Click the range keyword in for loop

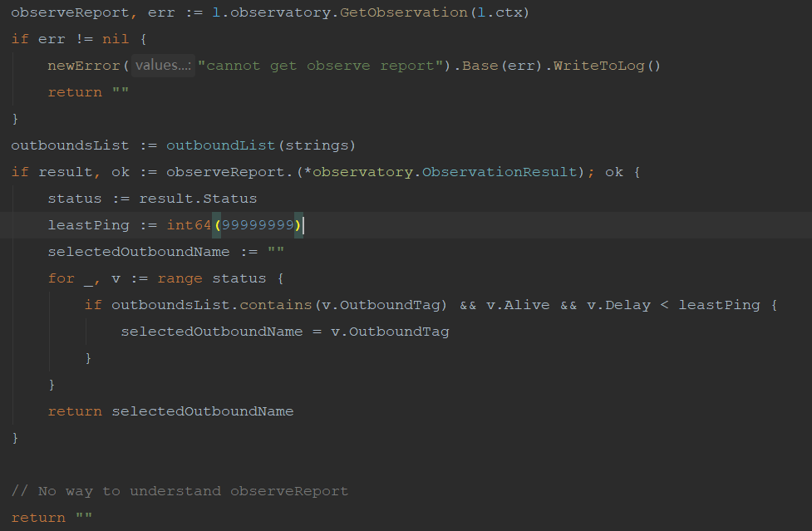(180, 278)
